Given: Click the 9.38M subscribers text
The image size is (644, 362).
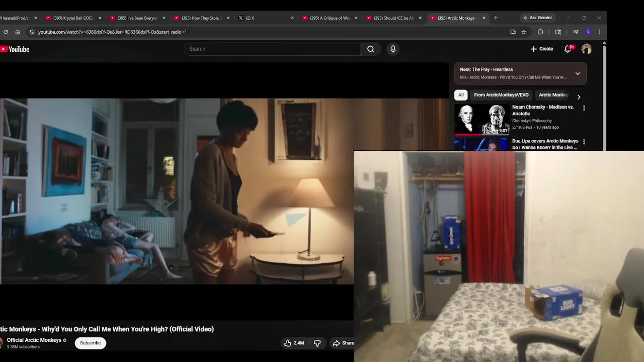Looking at the screenshot, I should point(23,347).
